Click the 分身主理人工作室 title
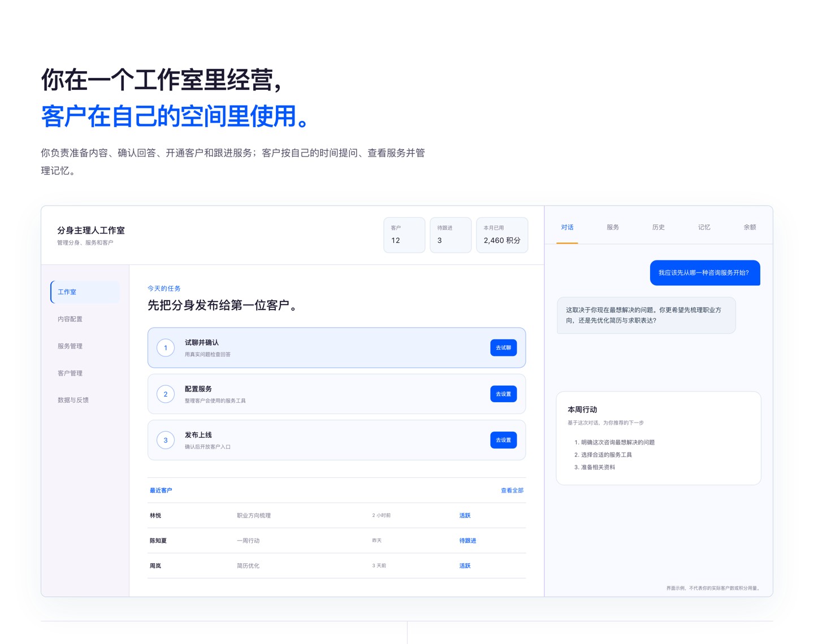Image resolution: width=814 pixels, height=644 pixels. point(91,230)
